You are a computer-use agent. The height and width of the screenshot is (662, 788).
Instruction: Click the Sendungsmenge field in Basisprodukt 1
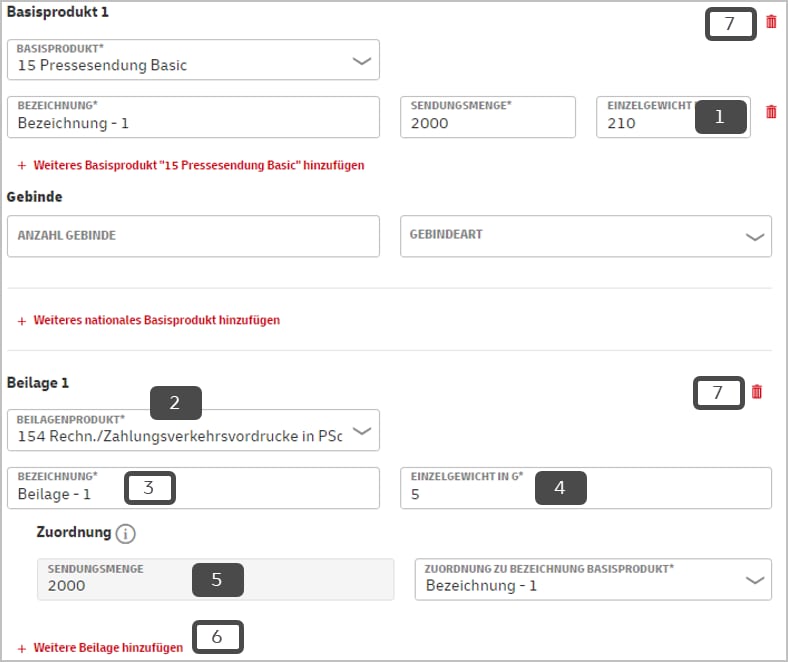(x=487, y=117)
